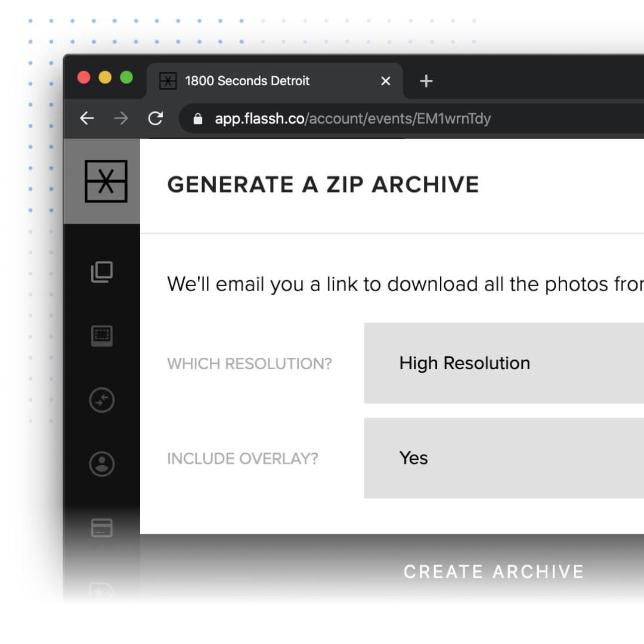The height and width of the screenshot is (644, 644).
Task: Reload the page
Action: [155, 118]
